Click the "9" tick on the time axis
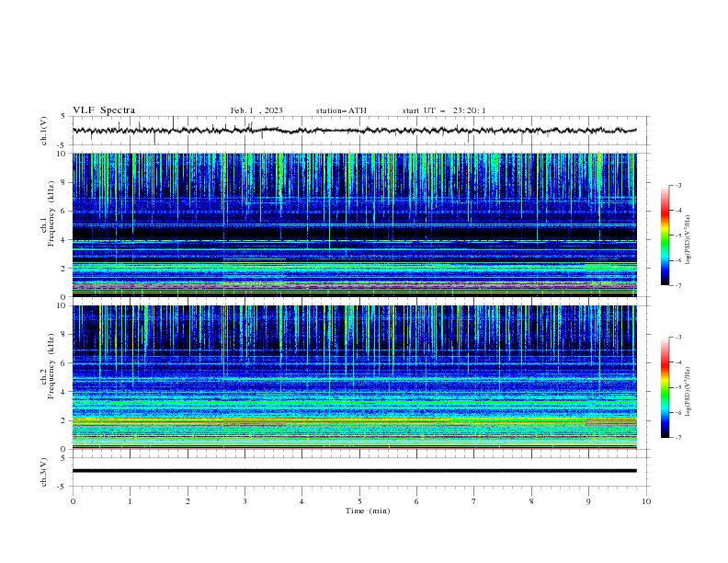This screenshot has width=728, height=563. point(588,501)
